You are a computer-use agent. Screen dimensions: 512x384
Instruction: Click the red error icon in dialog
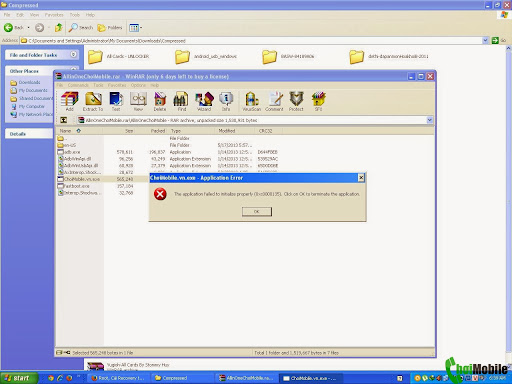click(160, 194)
